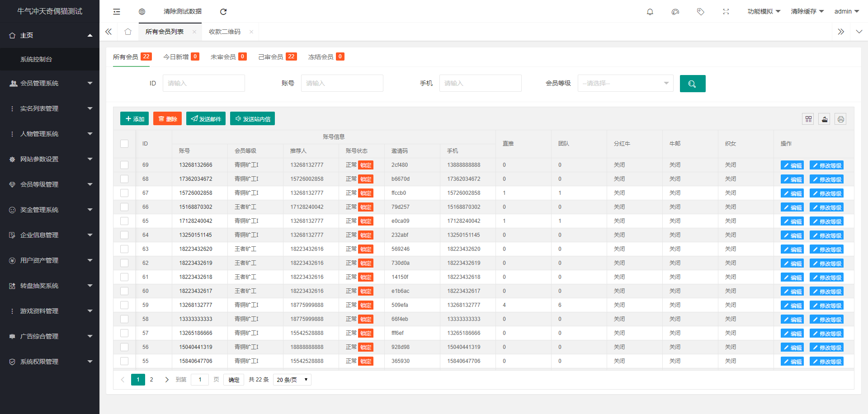Click the 添加 add member button
The image size is (868, 414).
135,119
